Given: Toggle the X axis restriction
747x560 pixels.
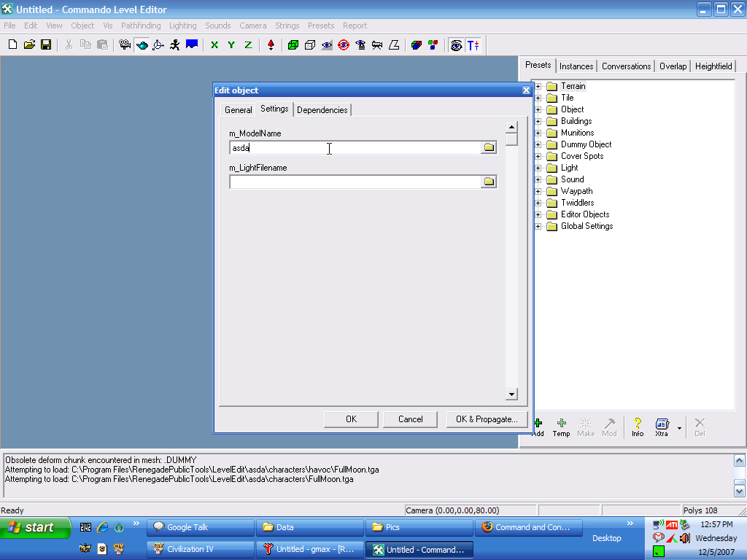Looking at the screenshot, I should 214,45.
